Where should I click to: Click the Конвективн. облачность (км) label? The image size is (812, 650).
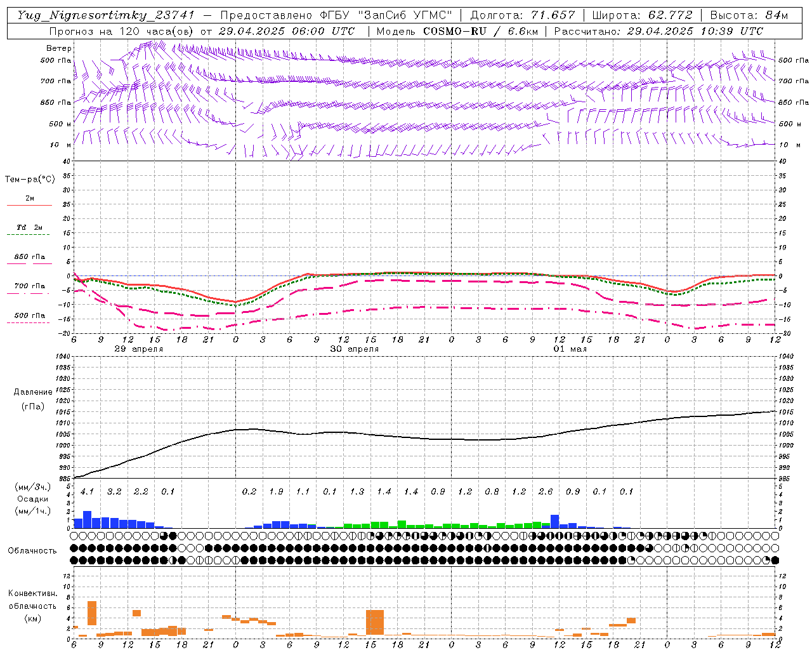(x=32, y=606)
